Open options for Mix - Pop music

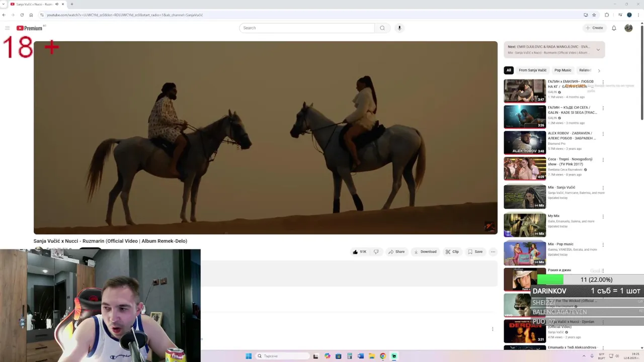pos(603,245)
